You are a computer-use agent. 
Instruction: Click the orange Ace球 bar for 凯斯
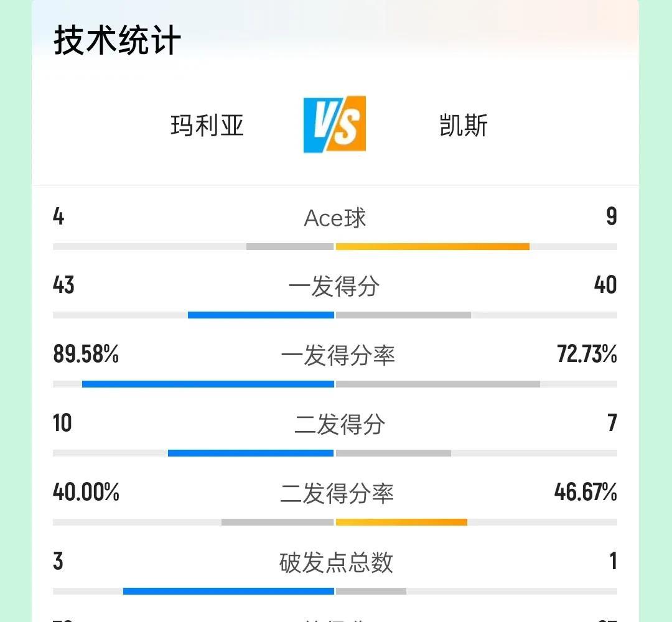coord(432,246)
